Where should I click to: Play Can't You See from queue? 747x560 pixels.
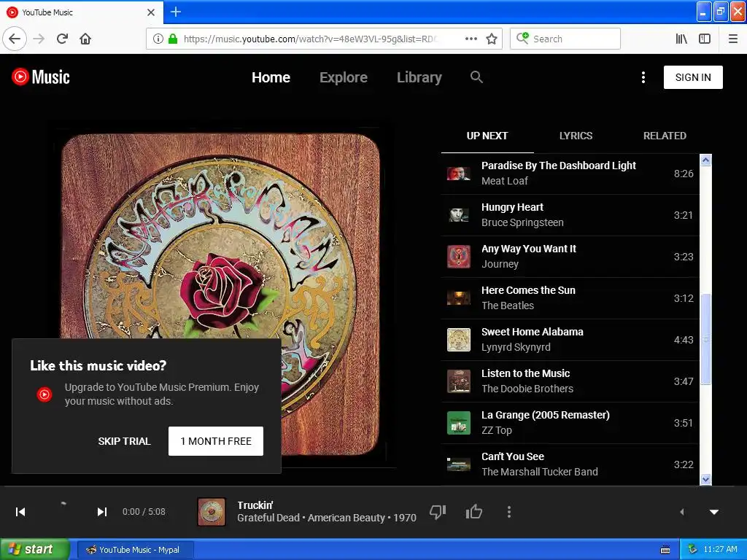pyautogui.click(x=570, y=464)
